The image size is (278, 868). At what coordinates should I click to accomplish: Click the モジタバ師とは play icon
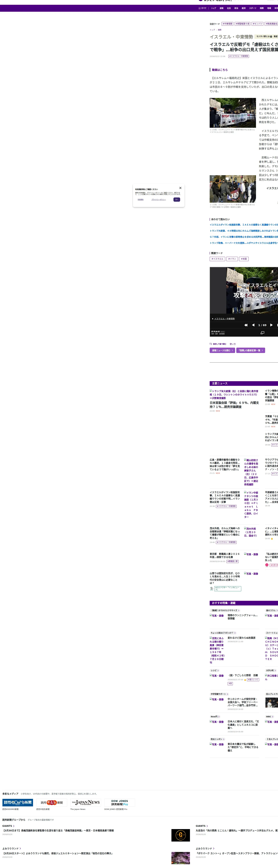(x=271, y=36)
